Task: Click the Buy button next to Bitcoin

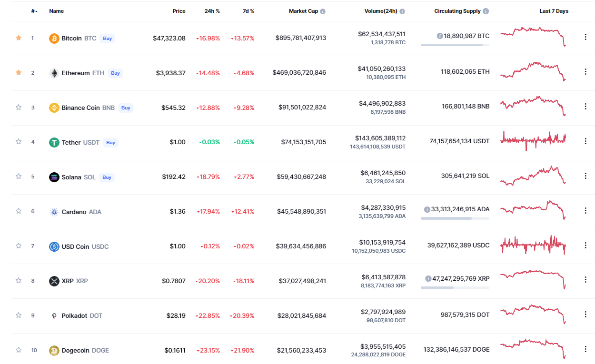Action: click(x=108, y=39)
